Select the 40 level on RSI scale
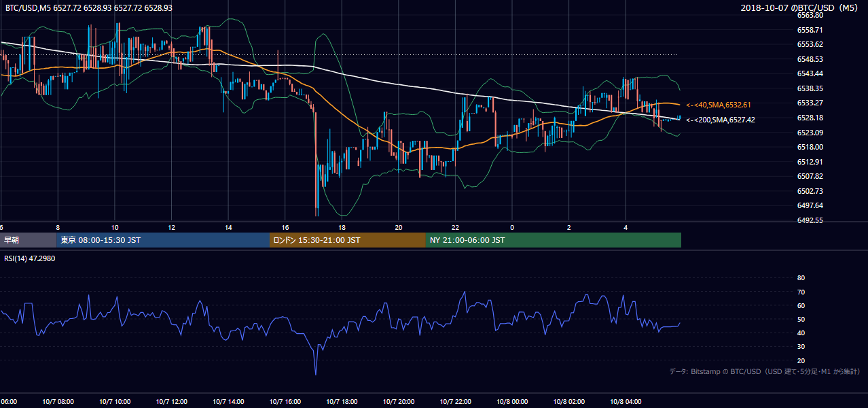The image size is (868, 408). tap(801, 333)
